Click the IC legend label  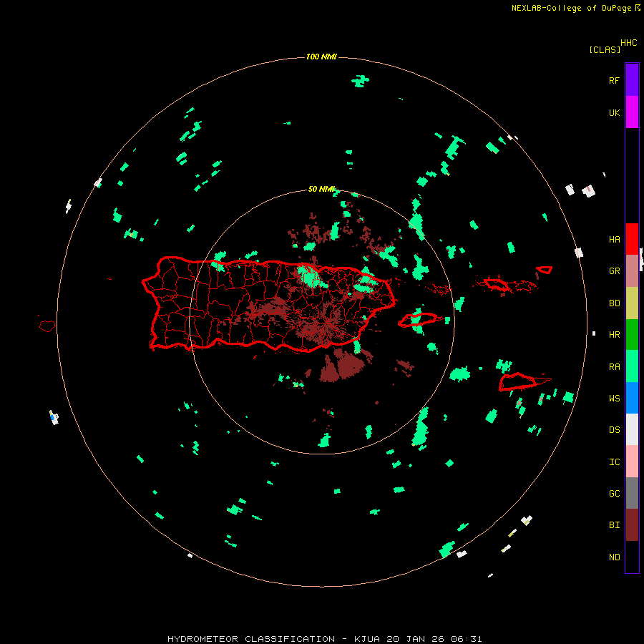pyautogui.click(x=614, y=462)
